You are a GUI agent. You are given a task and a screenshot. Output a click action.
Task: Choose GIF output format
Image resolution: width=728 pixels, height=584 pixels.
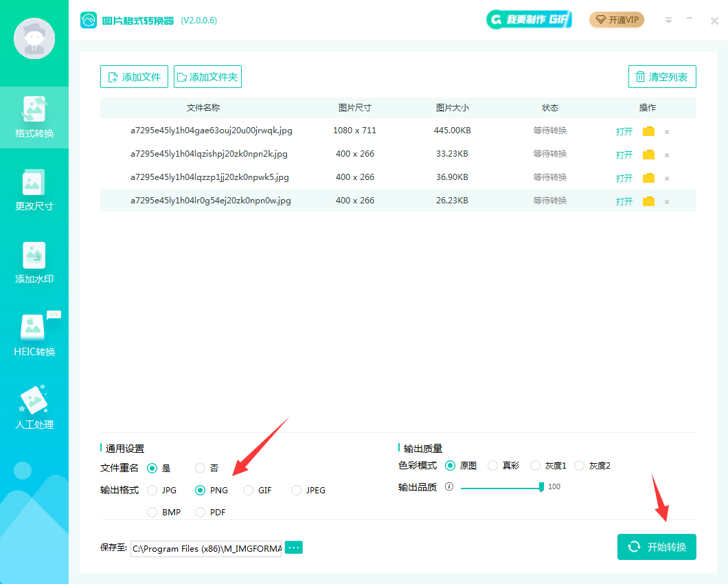pyautogui.click(x=249, y=490)
